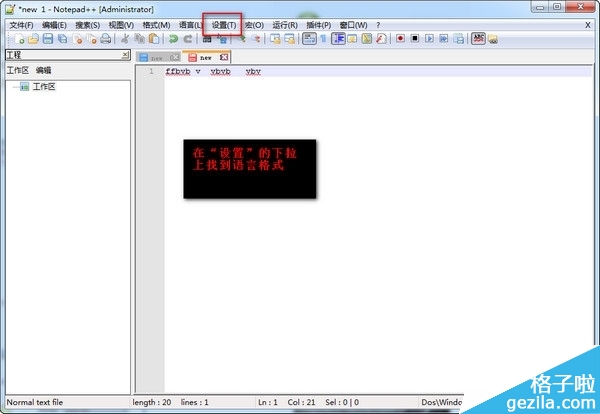
Task: Expand the 工作区 tree node
Action: [x=13, y=87]
